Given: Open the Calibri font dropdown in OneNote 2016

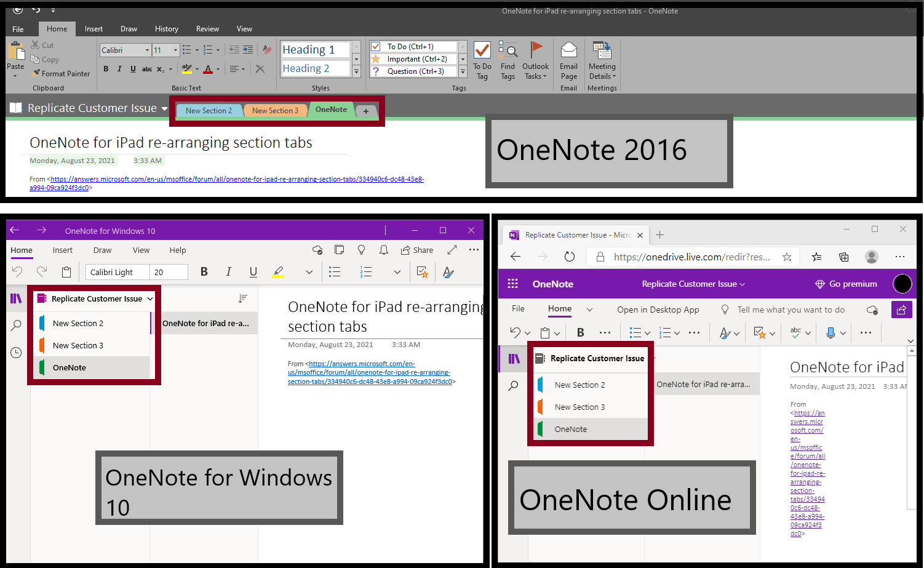Looking at the screenshot, I should point(147,50).
